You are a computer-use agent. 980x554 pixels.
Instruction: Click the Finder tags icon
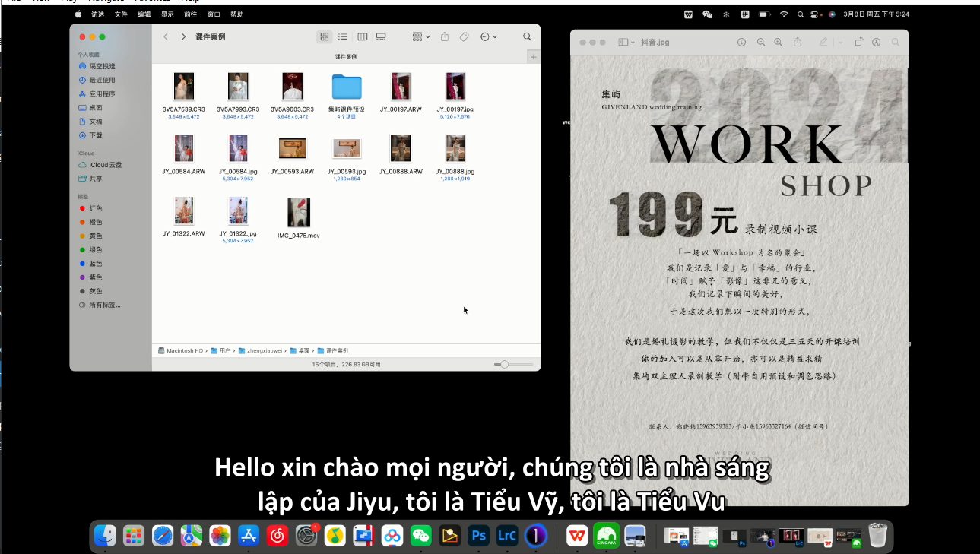pos(464,36)
